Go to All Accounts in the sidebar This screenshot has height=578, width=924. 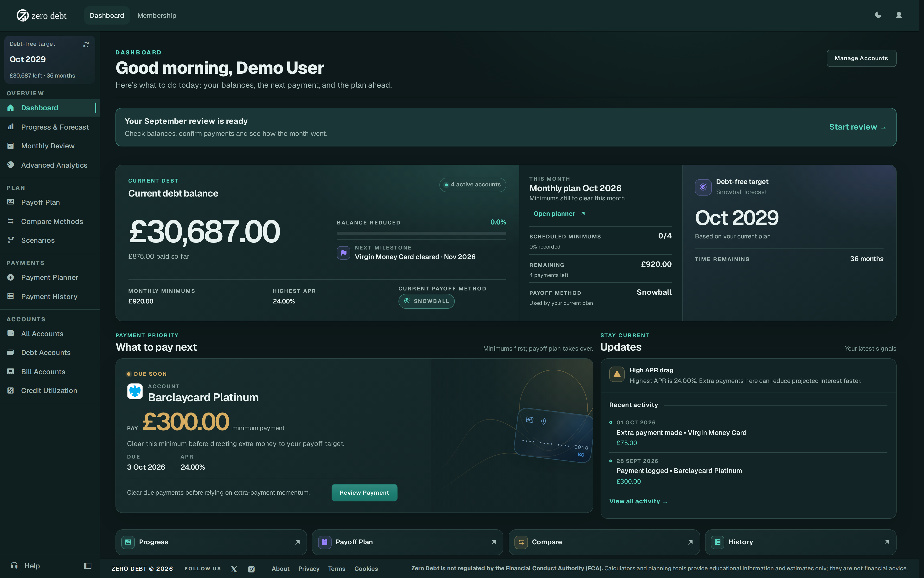(x=50, y=334)
